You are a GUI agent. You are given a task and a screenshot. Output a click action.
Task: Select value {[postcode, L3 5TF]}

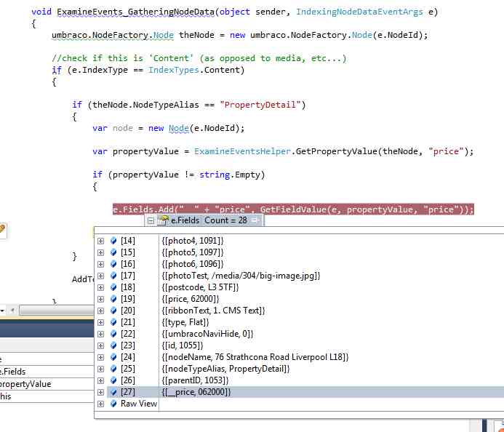click(200, 287)
